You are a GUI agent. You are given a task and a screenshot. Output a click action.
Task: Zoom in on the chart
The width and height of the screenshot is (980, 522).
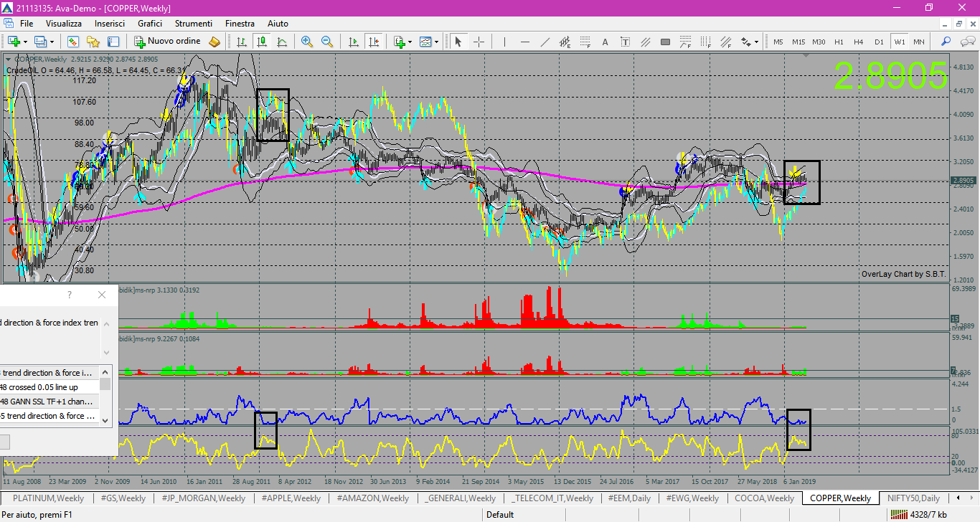pos(307,42)
